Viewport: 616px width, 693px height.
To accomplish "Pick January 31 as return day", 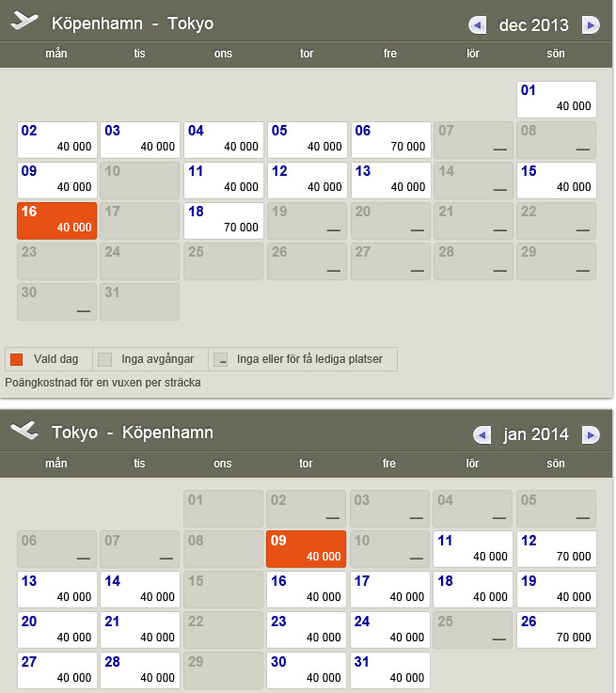I will [390, 669].
